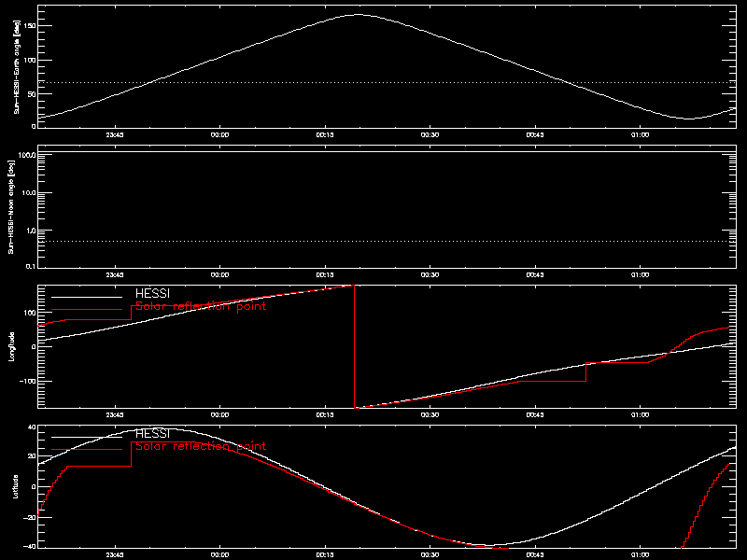Click '00:00' time label under Earth angle plot
Viewport: 747px width, 560px height.
pos(219,134)
